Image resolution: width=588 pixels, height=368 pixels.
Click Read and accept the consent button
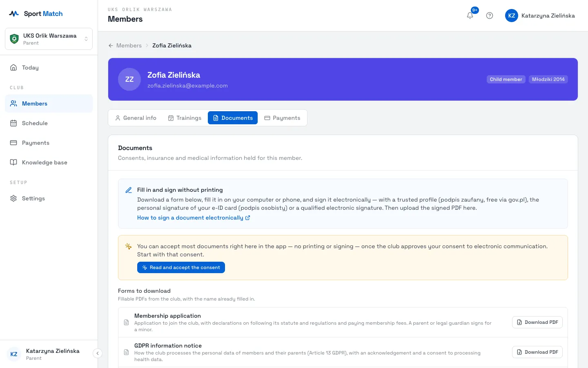pos(181,267)
